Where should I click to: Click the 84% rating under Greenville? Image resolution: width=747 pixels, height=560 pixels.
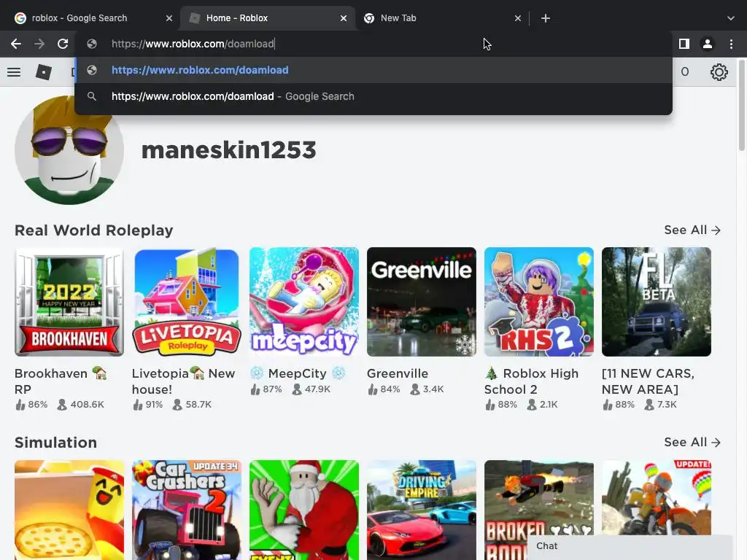coord(384,389)
